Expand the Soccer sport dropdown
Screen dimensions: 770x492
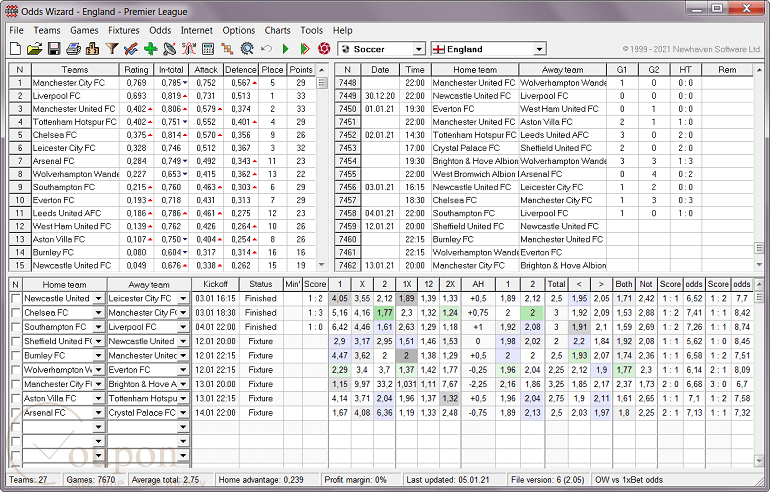[418, 49]
